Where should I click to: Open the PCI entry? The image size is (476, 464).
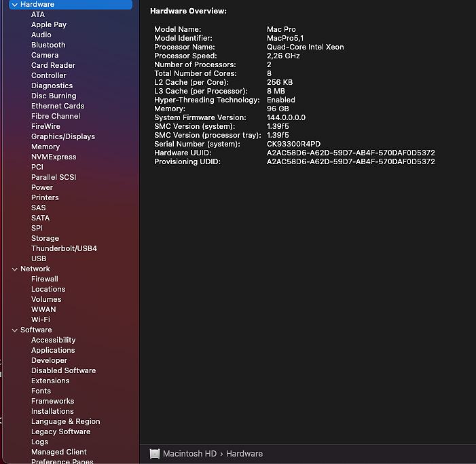37,167
